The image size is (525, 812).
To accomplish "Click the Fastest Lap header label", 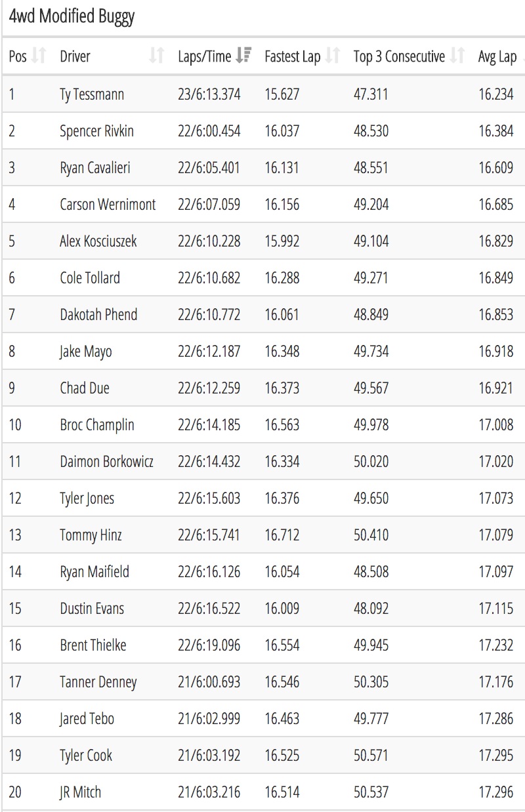I will point(293,57).
